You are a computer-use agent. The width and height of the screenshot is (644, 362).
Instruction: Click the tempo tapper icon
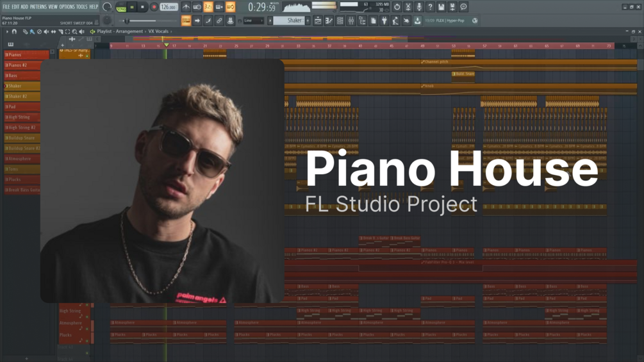[395, 21]
